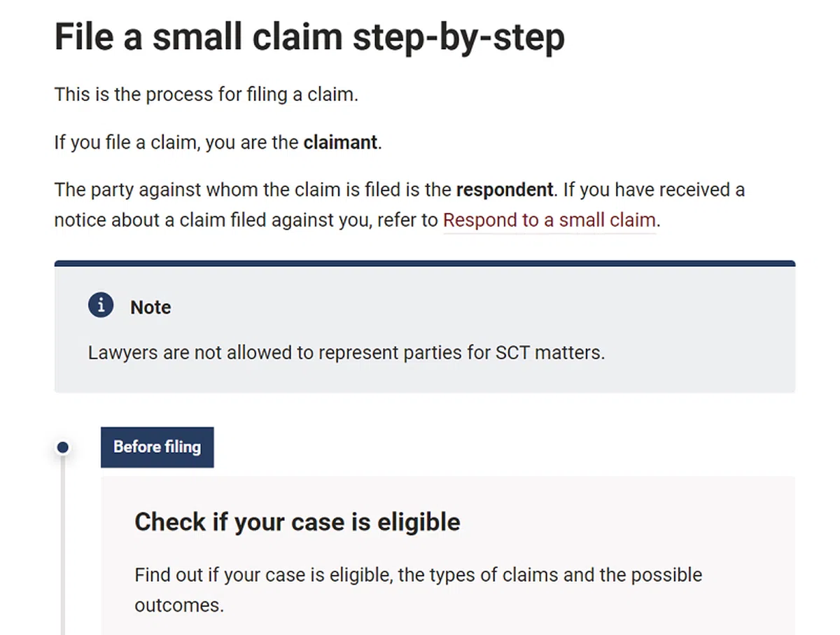
Task: Click the info icon beside Note
Action: pyautogui.click(x=101, y=306)
